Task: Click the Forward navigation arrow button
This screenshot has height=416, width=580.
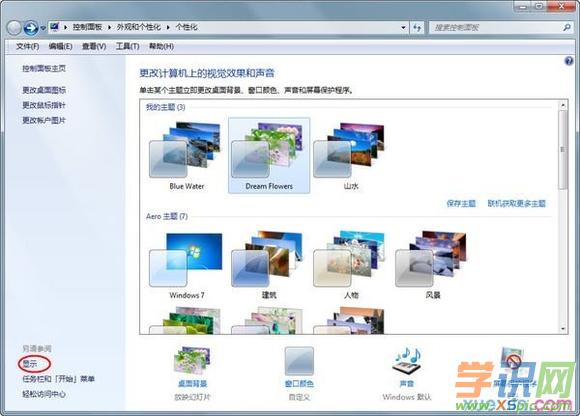Action: point(30,28)
